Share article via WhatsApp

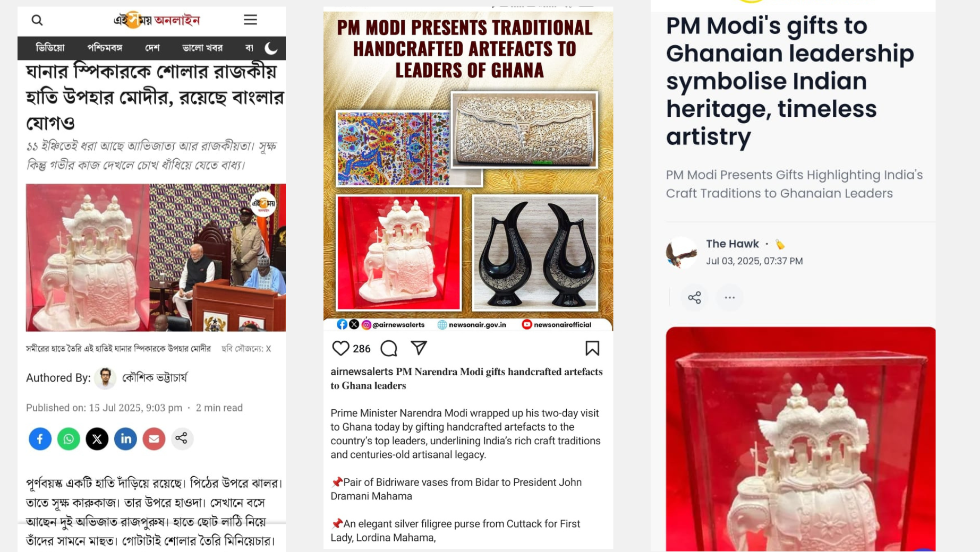[x=69, y=439]
